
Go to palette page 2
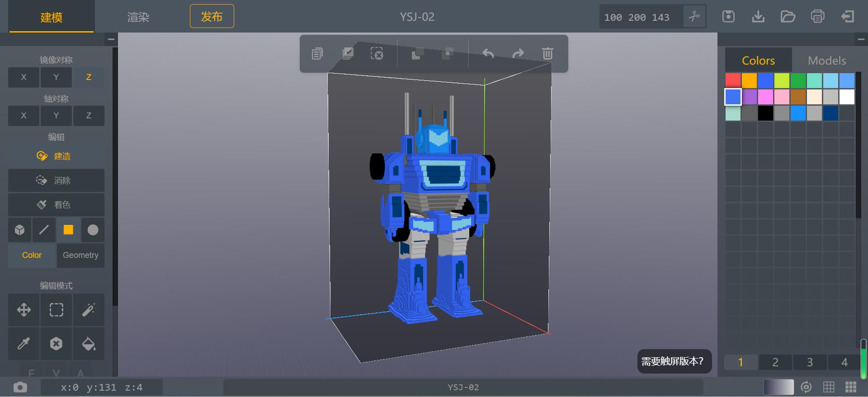tap(775, 362)
